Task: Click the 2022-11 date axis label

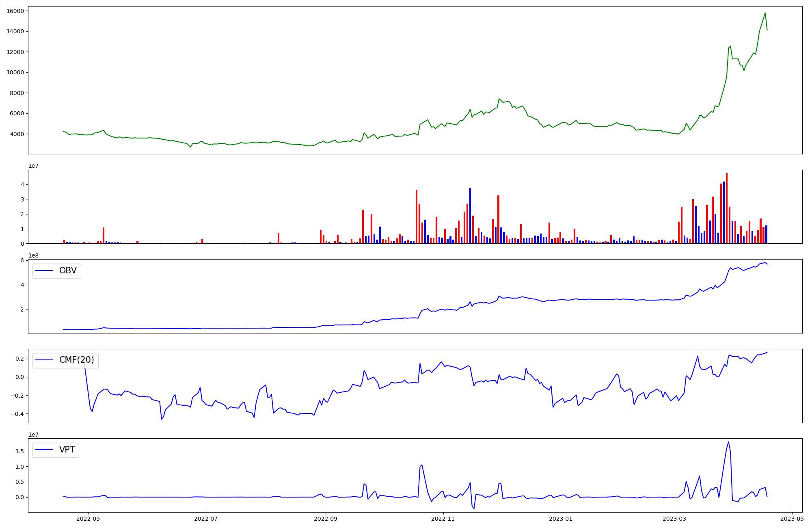Action: pyautogui.click(x=443, y=519)
